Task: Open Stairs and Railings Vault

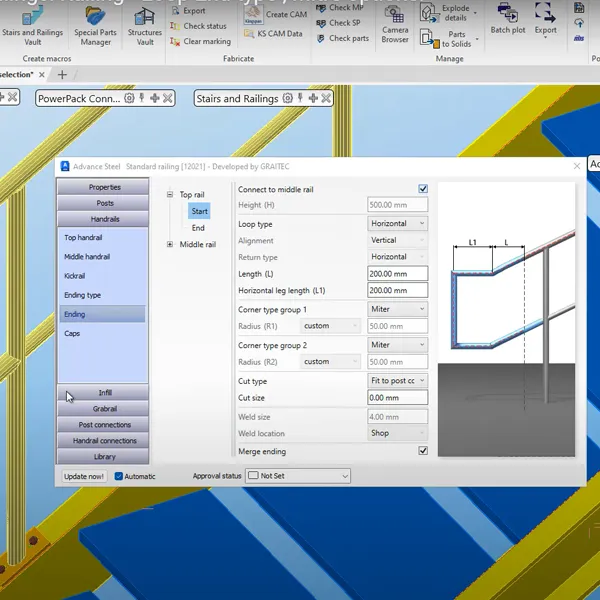Action: [x=33, y=25]
